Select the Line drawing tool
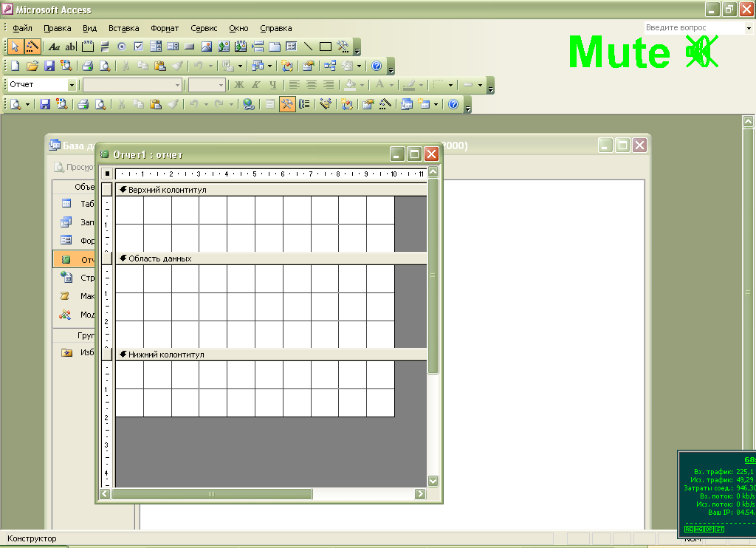The width and height of the screenshot is (756, 548). [308, 47]
